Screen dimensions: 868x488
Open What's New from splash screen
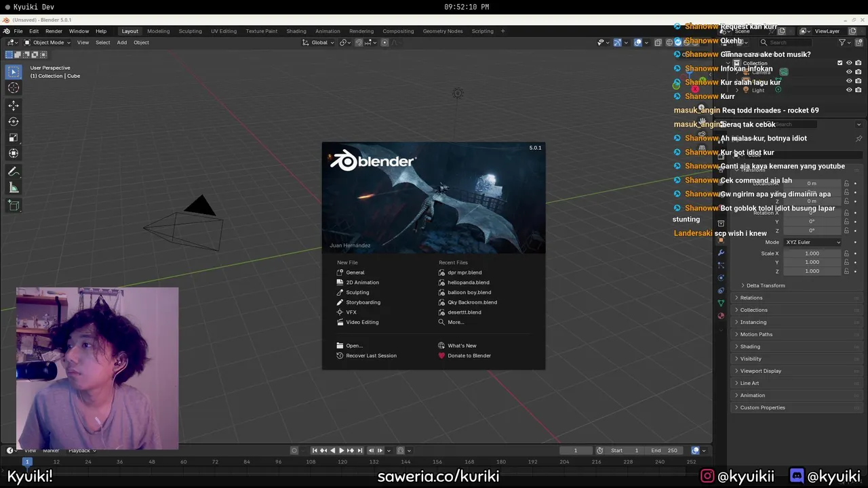(462, 346)
